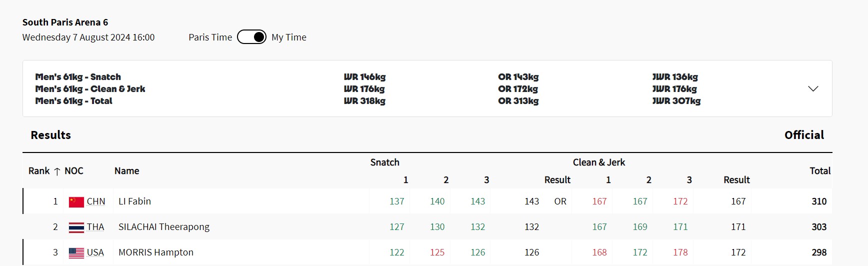Click the China flag icon

coord(76,202)
